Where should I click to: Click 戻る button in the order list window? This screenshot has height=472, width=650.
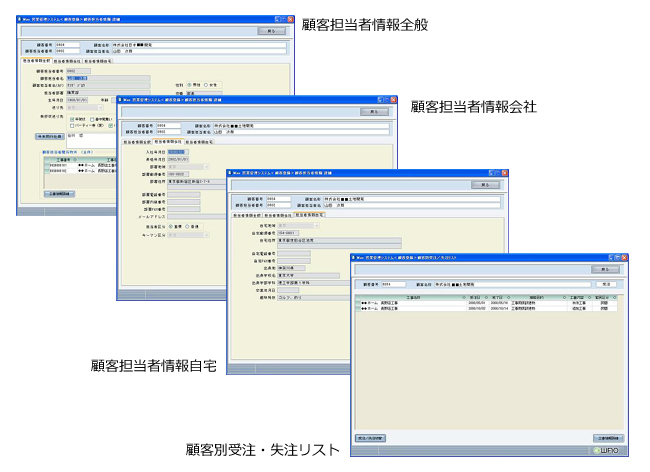(x=604, y=269)
